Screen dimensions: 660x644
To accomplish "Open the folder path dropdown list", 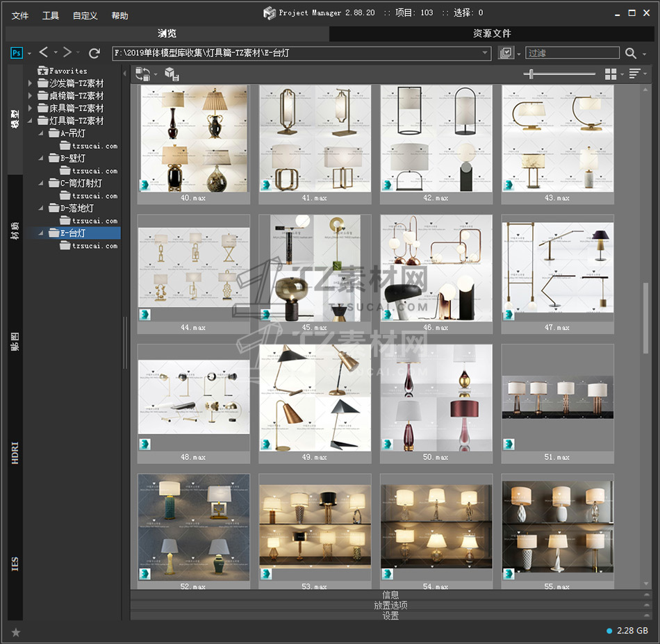I will pyautogui.click(x=486, y=53).
